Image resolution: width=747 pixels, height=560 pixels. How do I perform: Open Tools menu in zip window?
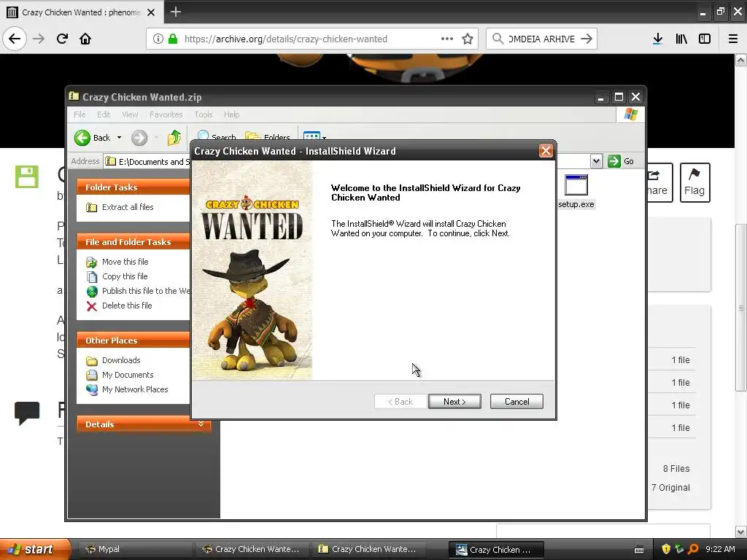(203, 114)
